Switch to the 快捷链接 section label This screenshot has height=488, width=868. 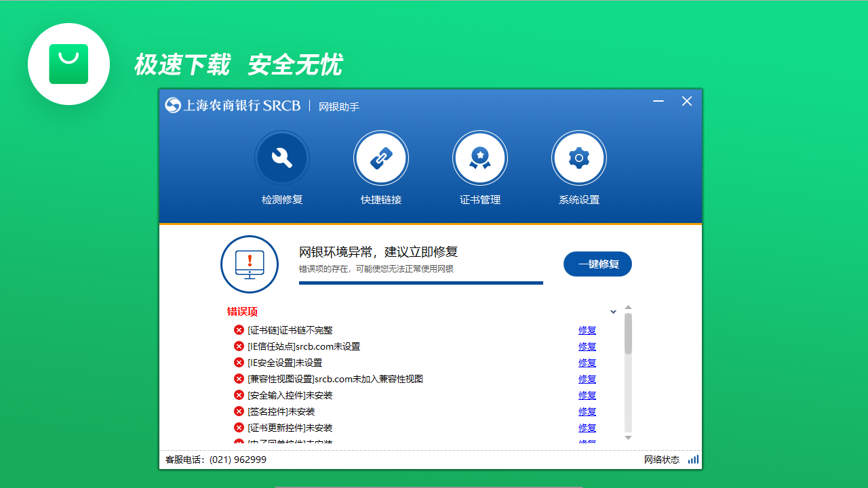click(381, 200)
